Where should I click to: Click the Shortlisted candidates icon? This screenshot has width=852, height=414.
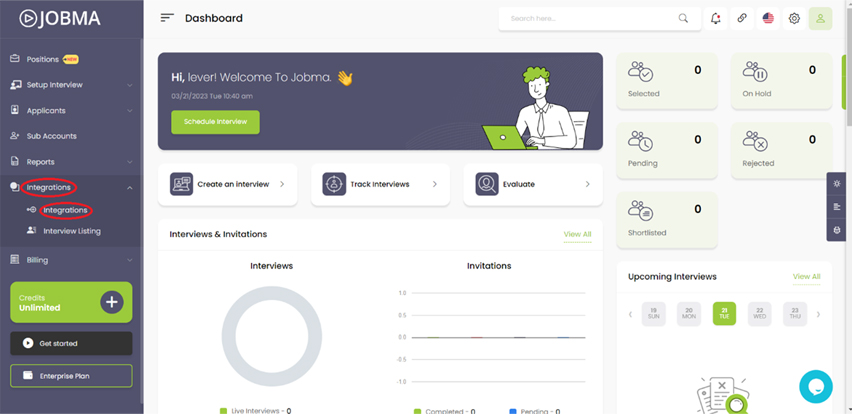coord(640,210)
